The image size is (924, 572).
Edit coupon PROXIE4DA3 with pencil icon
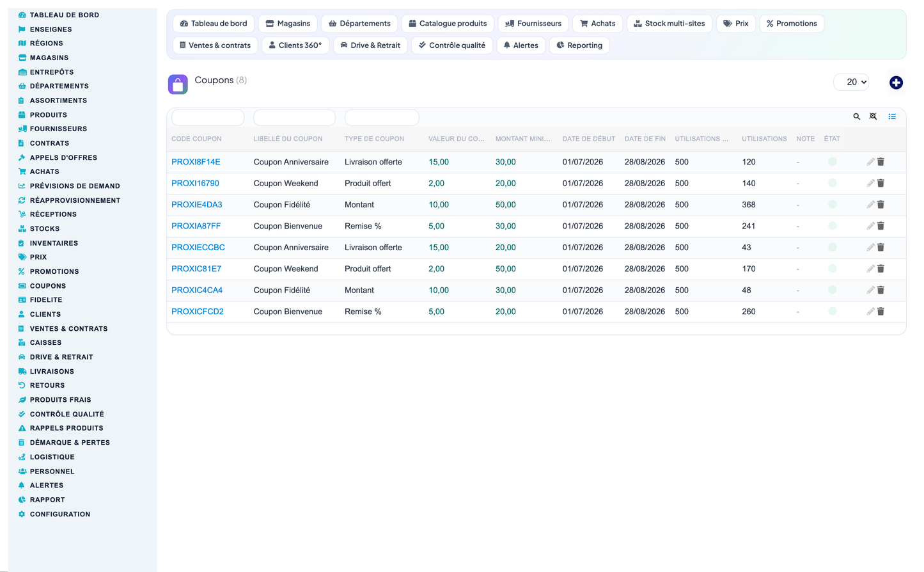870,205
